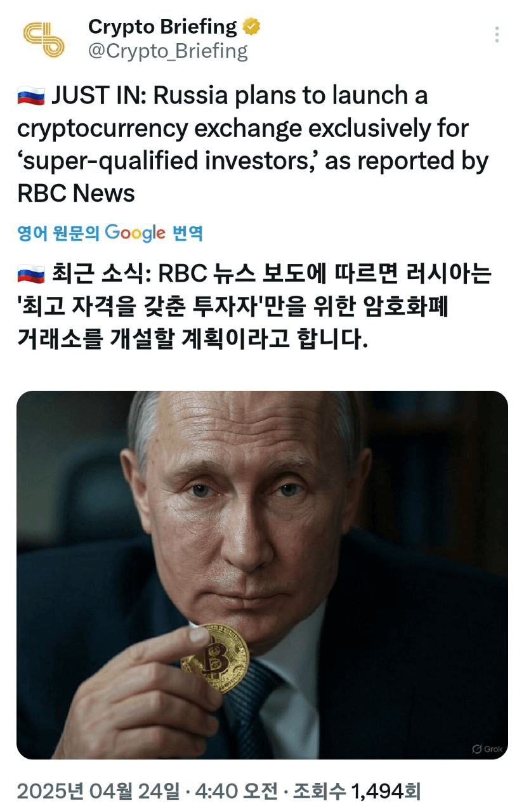Open the Crypto Briefing display name
Viewport: 524px width, 812px height.
click(x=162, y=27)
